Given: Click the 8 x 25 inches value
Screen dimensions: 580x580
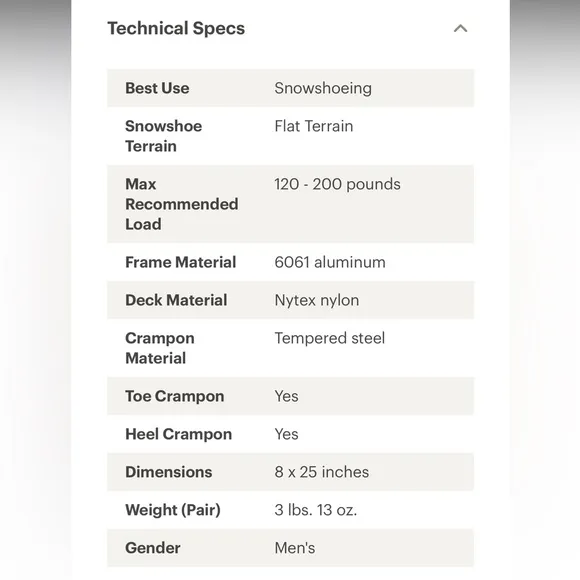Looking at the screenshot, I should (322, 472).
